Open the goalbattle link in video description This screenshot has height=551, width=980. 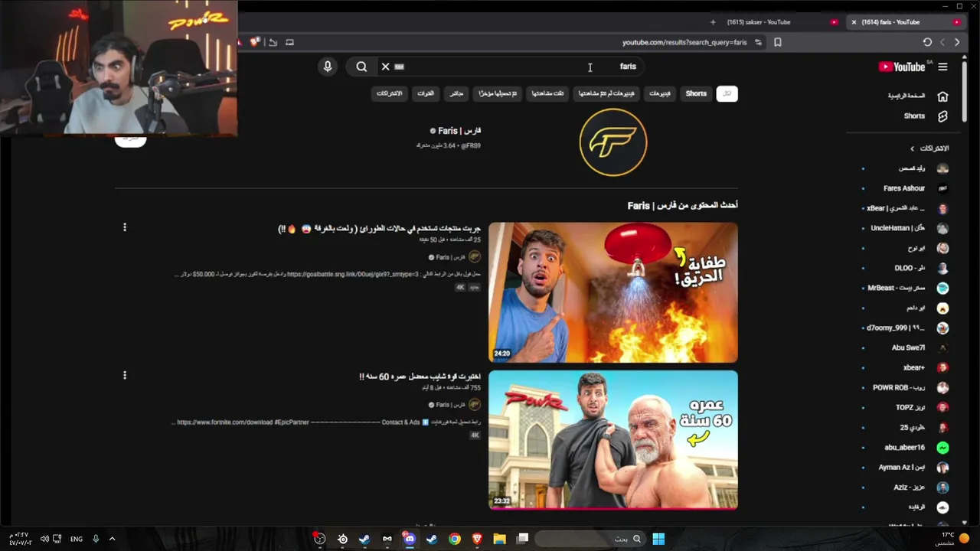pos(353,274)
